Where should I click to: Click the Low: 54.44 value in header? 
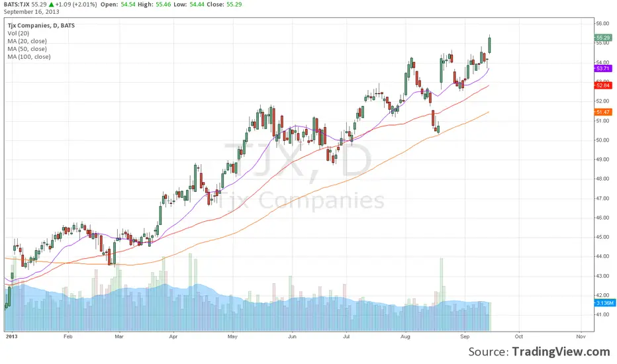(189, 5)
